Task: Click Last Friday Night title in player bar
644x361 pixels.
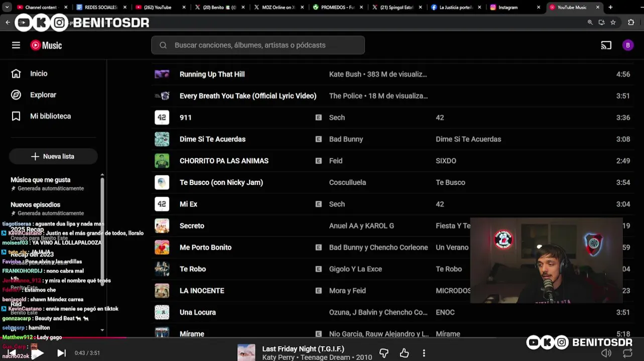Action: [303, 348]
